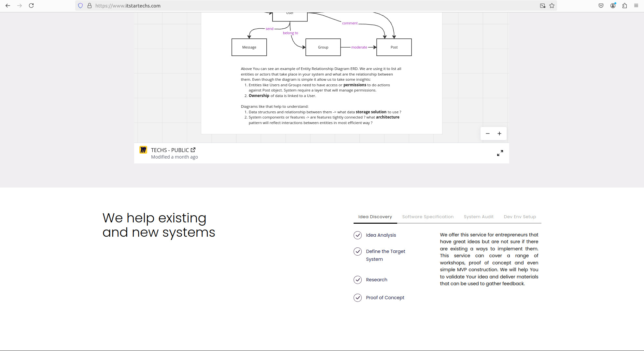The width and height of the screenshot is (644, 351).
Task: Open the Firefox hamburger menu
Action: 636,6
